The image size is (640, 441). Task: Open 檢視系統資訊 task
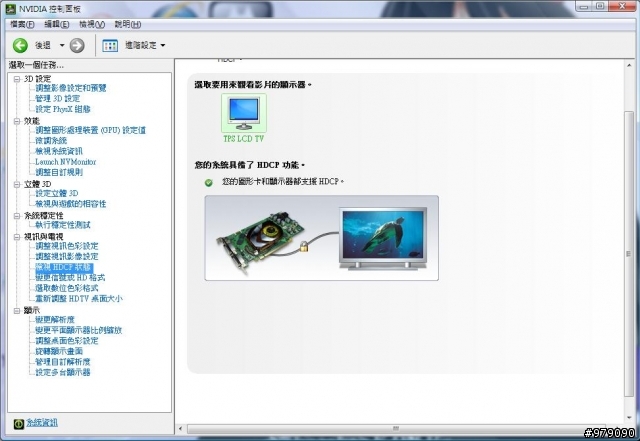[59, 151]
